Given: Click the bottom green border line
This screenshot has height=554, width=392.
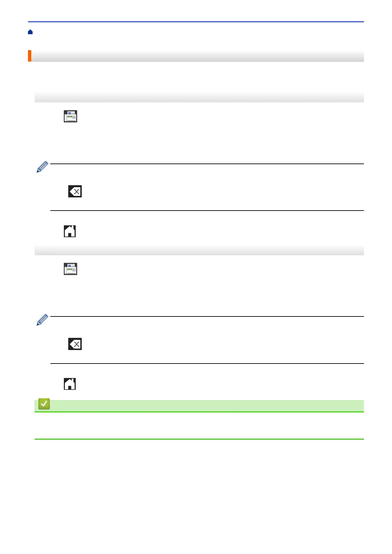Looking at the screenshot, I should pyautogui.click(x=199, y=439).
